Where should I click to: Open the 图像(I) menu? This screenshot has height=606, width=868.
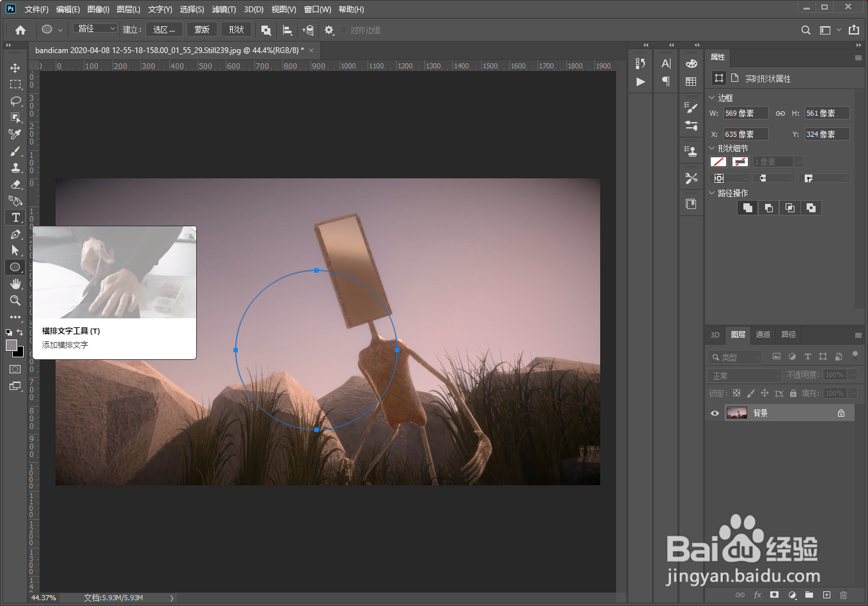[x=98, y=10]
